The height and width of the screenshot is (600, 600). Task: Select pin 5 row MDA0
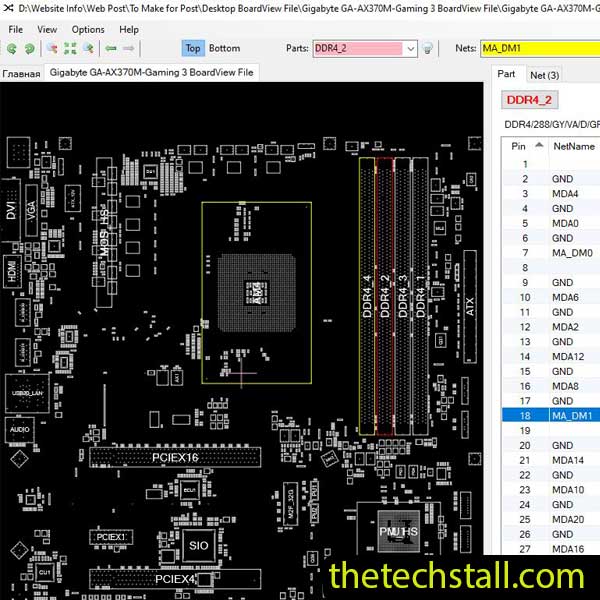(x=551, y=223)
